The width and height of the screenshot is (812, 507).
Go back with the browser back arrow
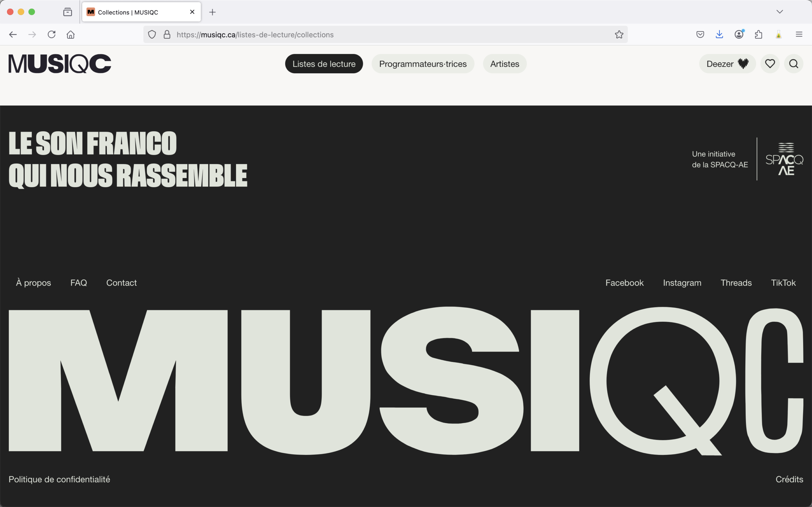(13, 35)
